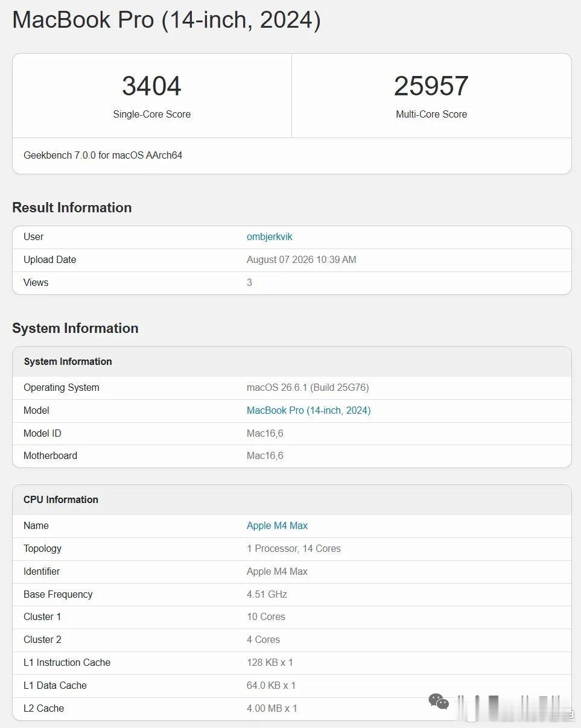The height and width of the screenshot is (728, 581).
Task: Open the MacBook Pro (14-inch, 2024) model link
Action: tap(308, 410)
